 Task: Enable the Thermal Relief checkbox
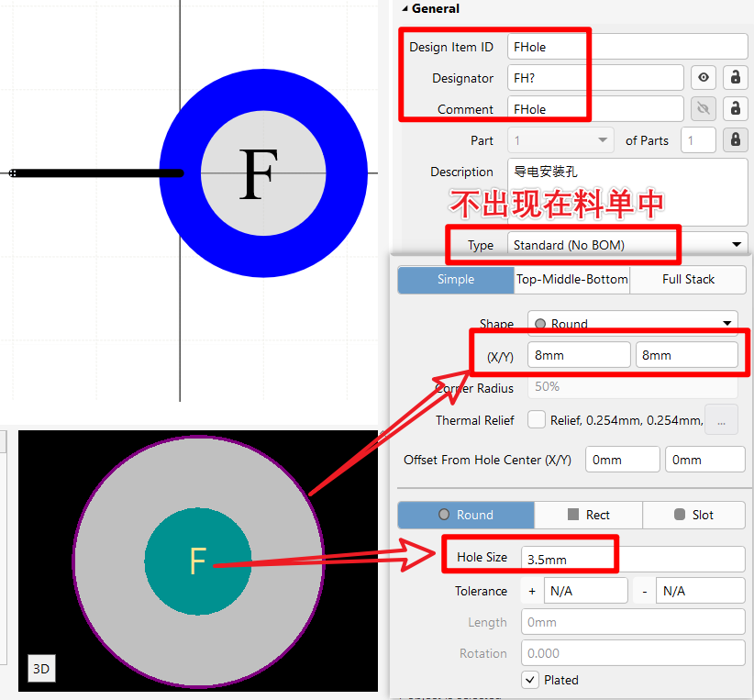pyautogui.click(x=537, y=419)
